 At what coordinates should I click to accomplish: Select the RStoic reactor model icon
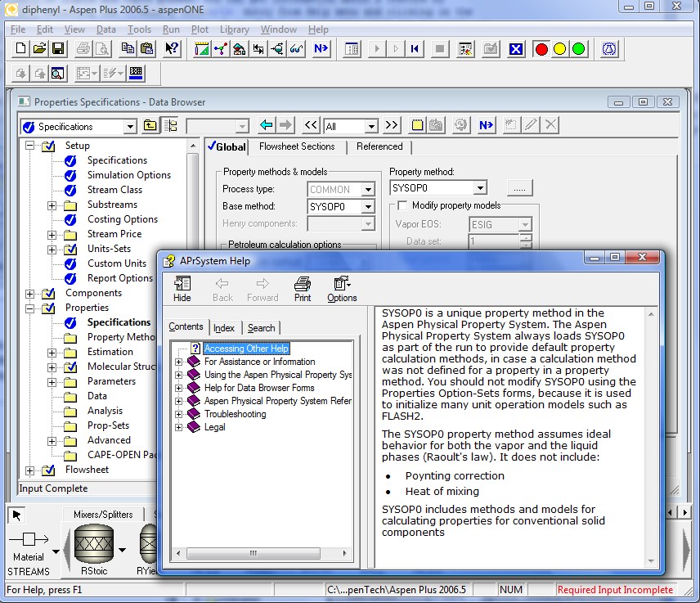click(92, 544)
